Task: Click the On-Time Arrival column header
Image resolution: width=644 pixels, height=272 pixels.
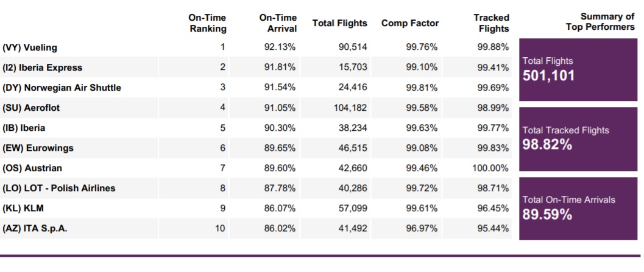Action: (x=278, y=23)
